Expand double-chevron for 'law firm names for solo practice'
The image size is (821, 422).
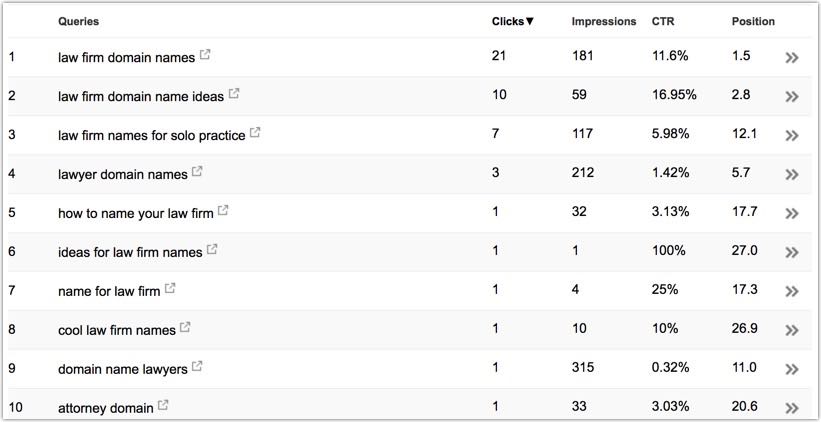[792, 136]
